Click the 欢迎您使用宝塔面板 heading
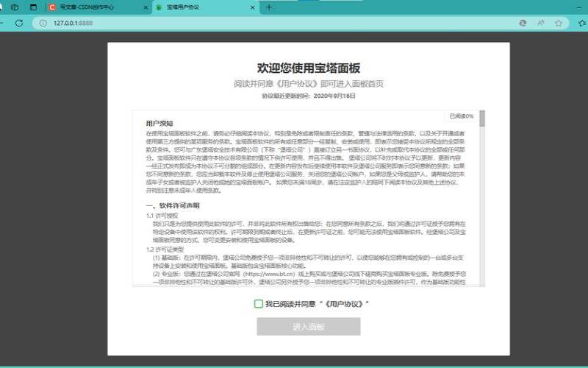 (x=309, y=68)
